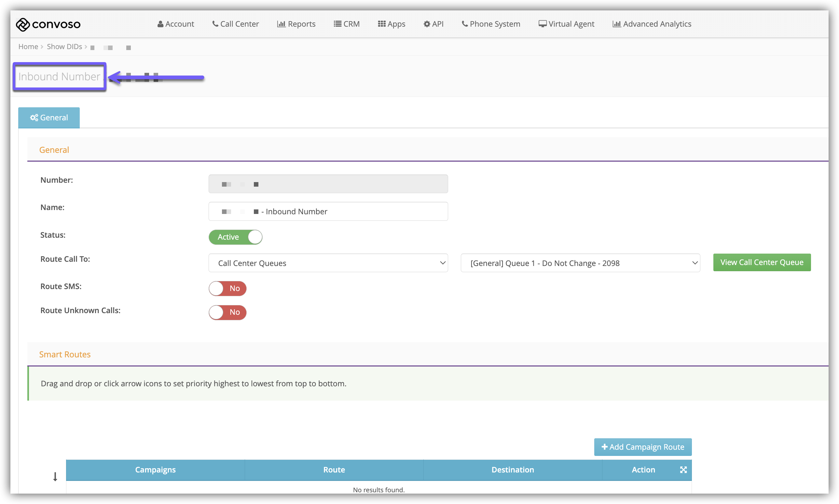Click View Call Center Queue button
Viewport: 839px width, 504px height.
coord(762,262)
